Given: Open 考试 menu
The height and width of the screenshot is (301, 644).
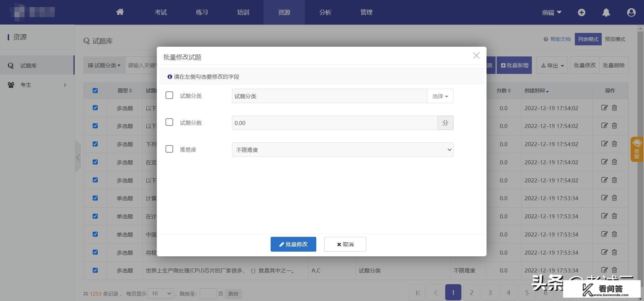Looking at the screenshot, I should coord(161,12).
